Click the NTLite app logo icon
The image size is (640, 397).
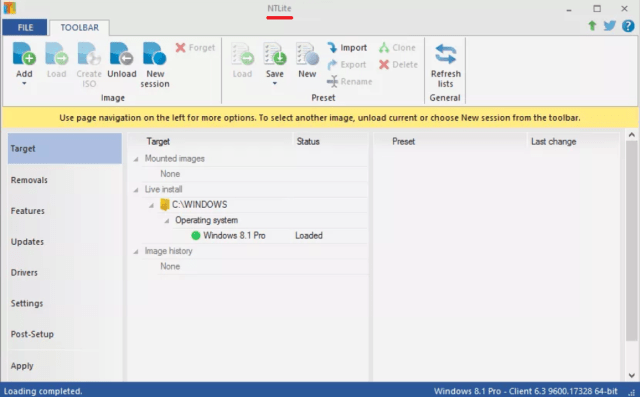(9, 8)
